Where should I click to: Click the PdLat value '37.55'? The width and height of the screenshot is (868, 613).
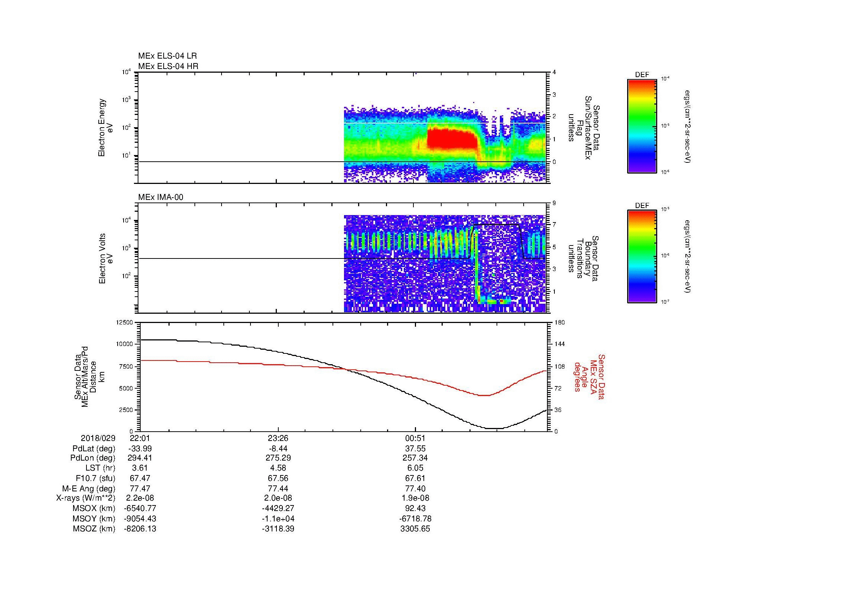tap(415, 449)
